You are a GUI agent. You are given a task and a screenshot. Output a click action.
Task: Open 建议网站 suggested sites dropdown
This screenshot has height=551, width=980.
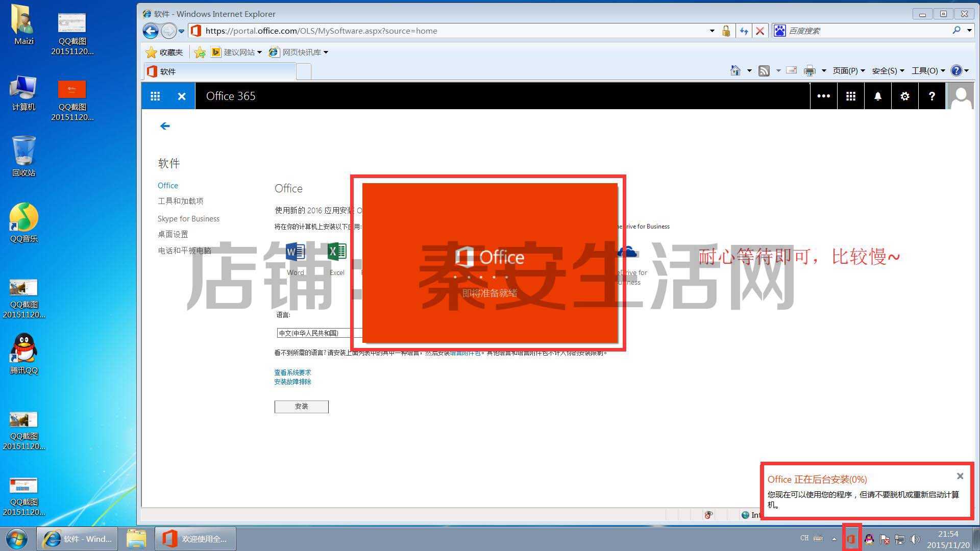click(x=236, y=52)
